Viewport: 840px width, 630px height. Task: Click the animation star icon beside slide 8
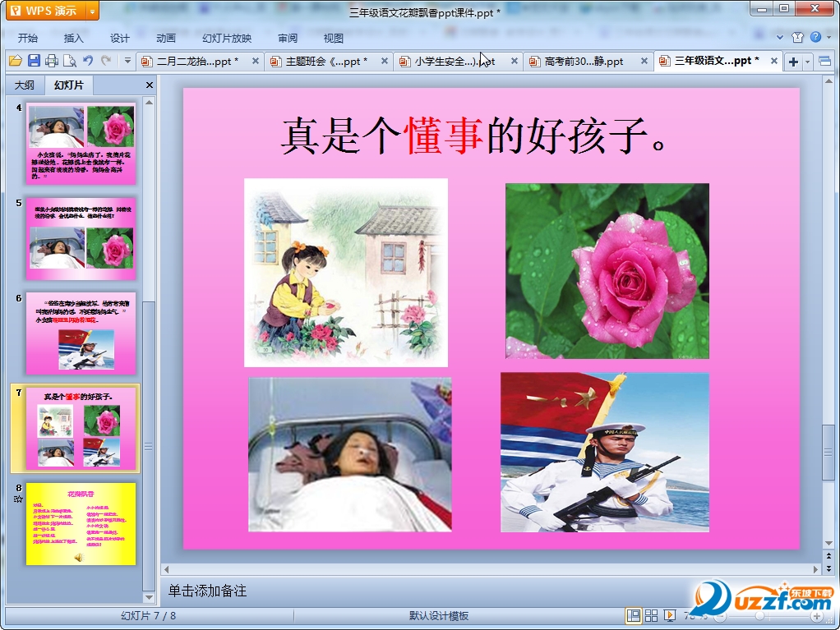click(x=18, y=499)
